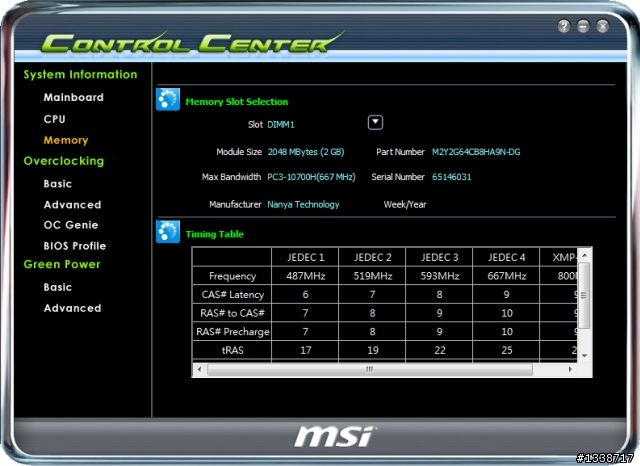Open Advanced under Overclocking
The height and width of the screenshot is (466, 640).
[72, 204]
